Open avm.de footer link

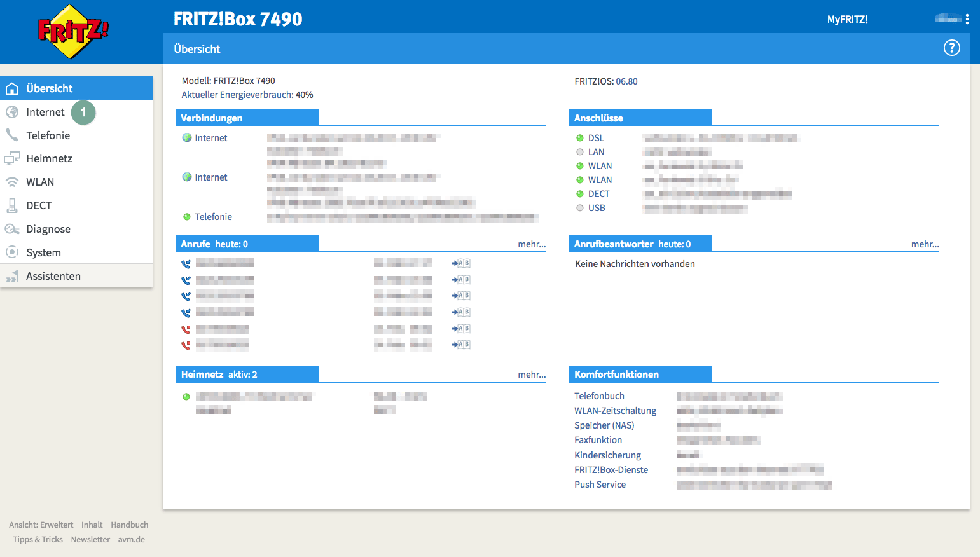(x=131, y=540)
